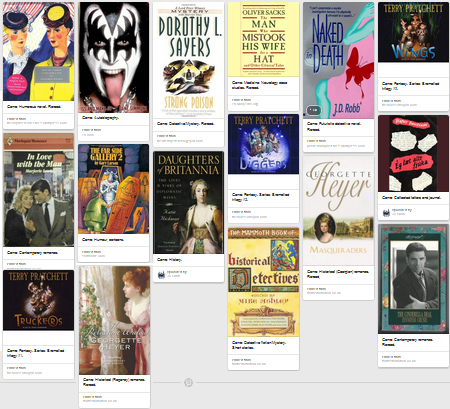
Task: Open the Pinterest logo icon at page bottom
Action: (x=188, y=382)
